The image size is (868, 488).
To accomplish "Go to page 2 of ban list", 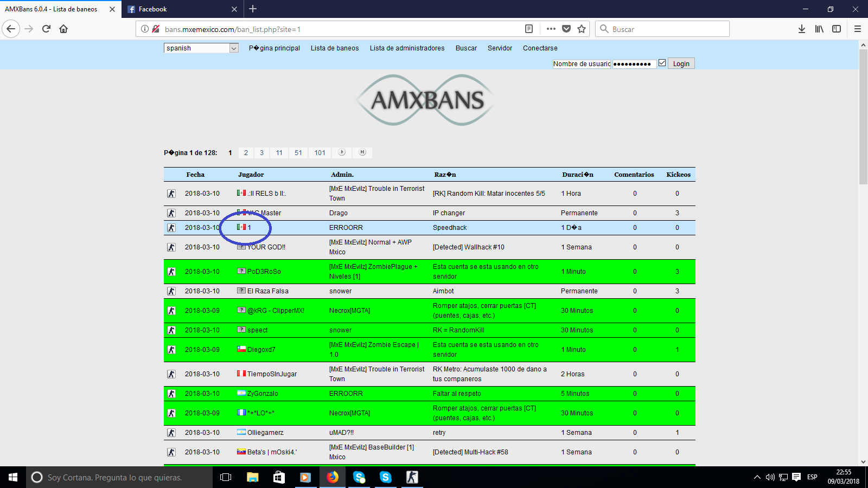I will tap(246, 153).
